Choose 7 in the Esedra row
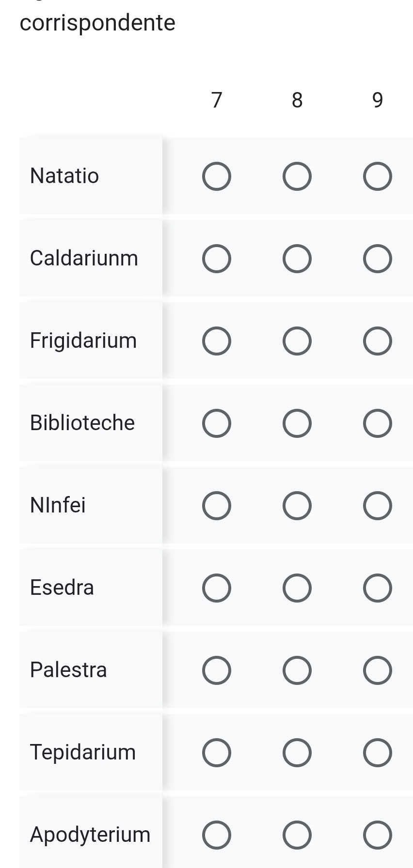Screen dimensions: 413x868 coord(217,588)
